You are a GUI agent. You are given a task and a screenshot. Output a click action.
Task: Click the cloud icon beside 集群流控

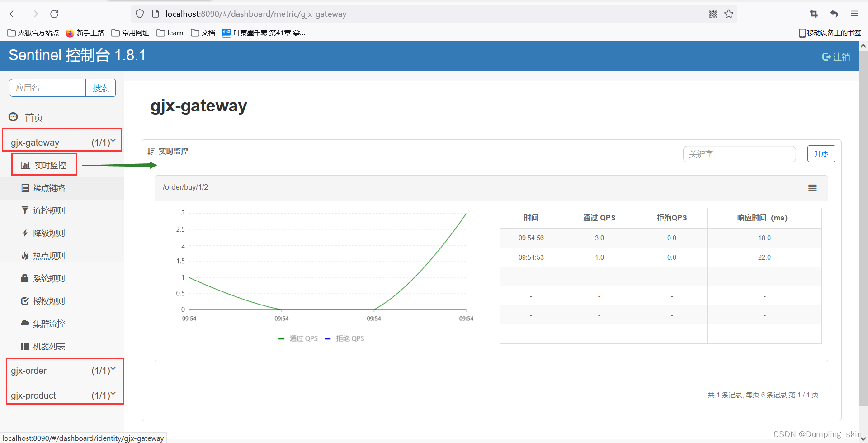(x=25, y=323)
